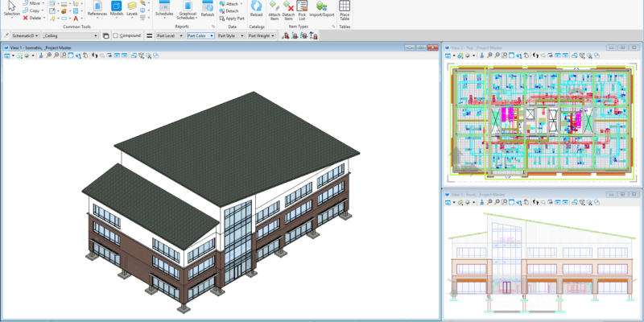644x322 pixels.
Task: Click the last lock icon in attributes toolbar
Action: [313, 35]
